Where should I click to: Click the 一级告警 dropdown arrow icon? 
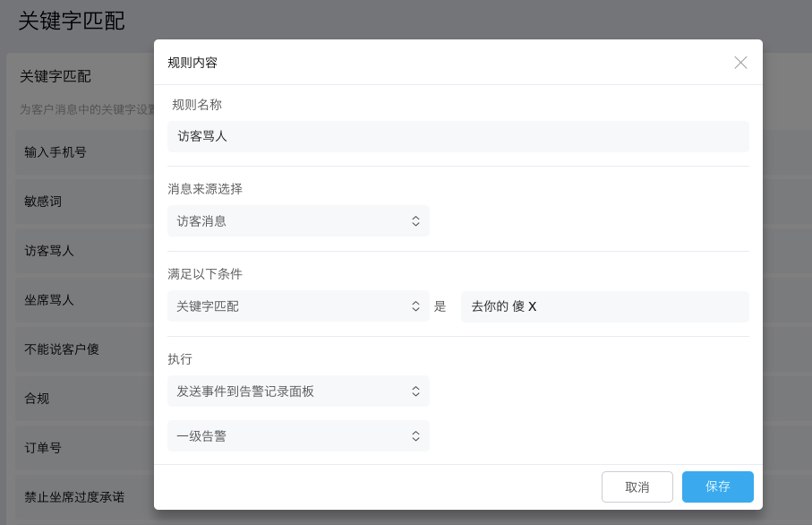415,436
